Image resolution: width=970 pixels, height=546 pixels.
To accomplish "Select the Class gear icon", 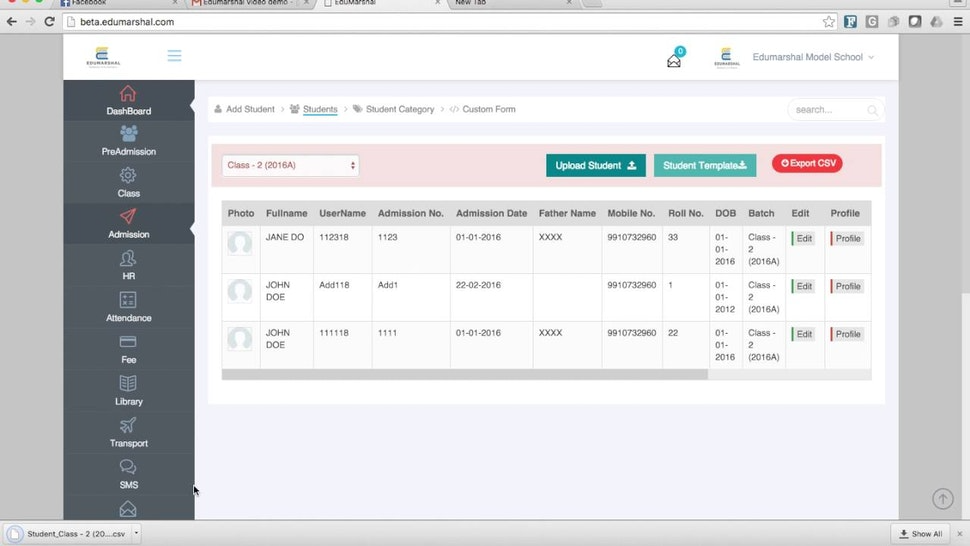I will pos(128,175).
